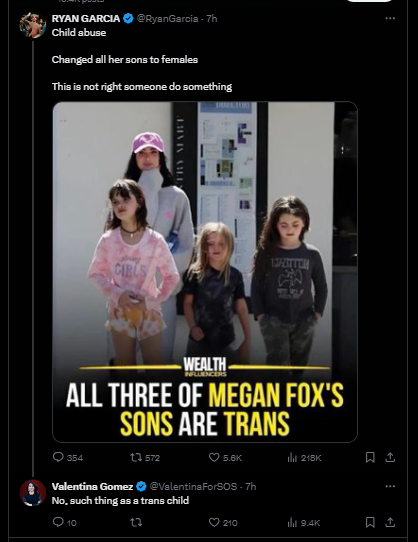Click the Valentina Gomez display name
The image size is (418, 542).
tap(92, 486)
